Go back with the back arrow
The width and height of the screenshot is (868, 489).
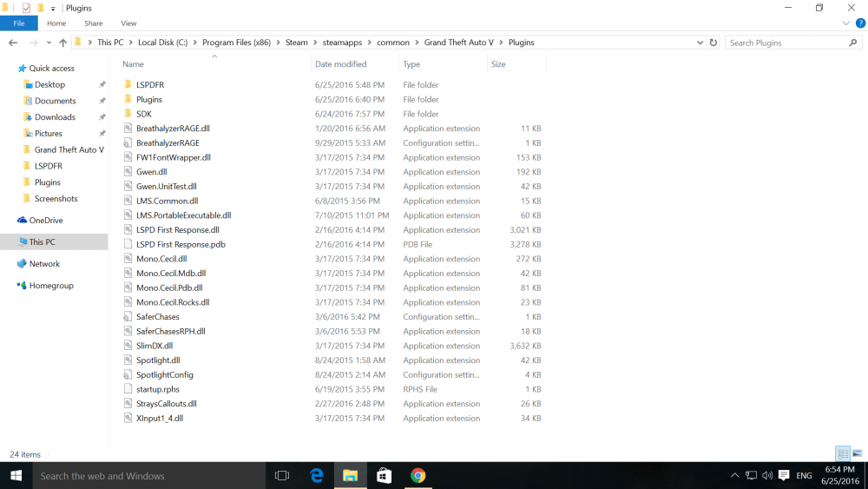[x=13, y=43]
